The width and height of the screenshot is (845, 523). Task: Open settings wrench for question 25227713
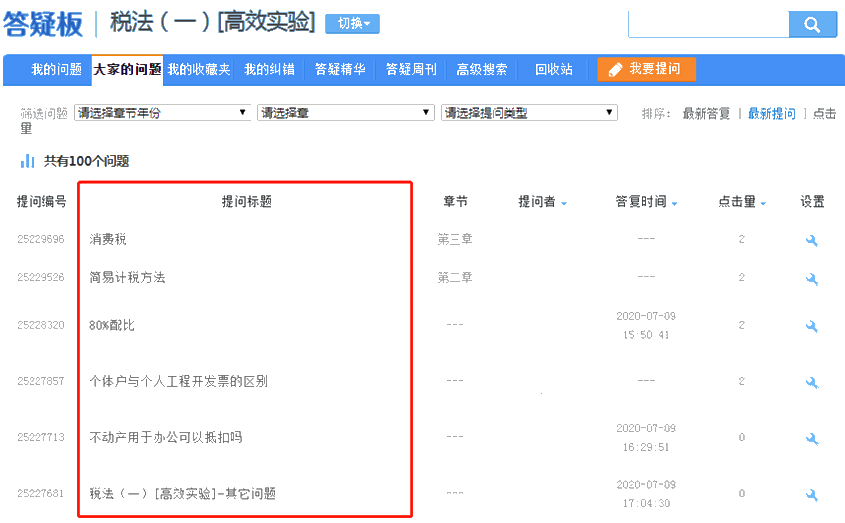tap(811, 438)
